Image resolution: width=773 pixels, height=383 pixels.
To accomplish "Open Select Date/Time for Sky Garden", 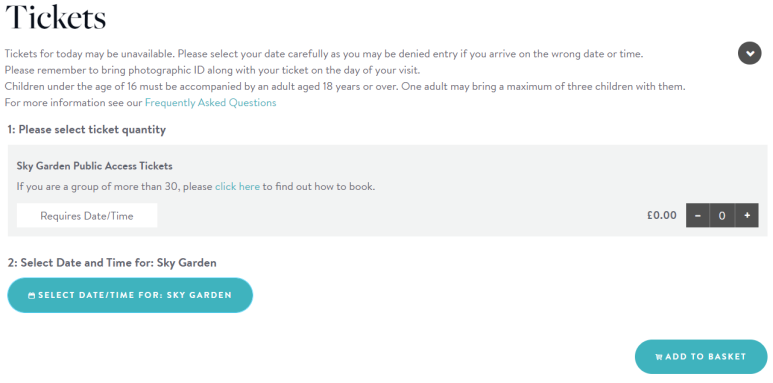I will pyautogui.click(x=130, y=295).
